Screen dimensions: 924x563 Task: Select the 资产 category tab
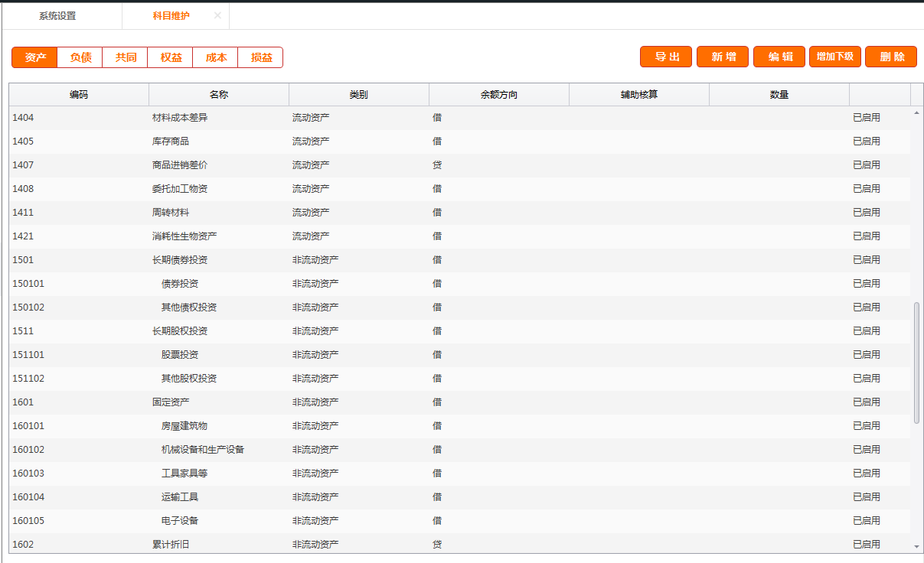tap(35, 57)
